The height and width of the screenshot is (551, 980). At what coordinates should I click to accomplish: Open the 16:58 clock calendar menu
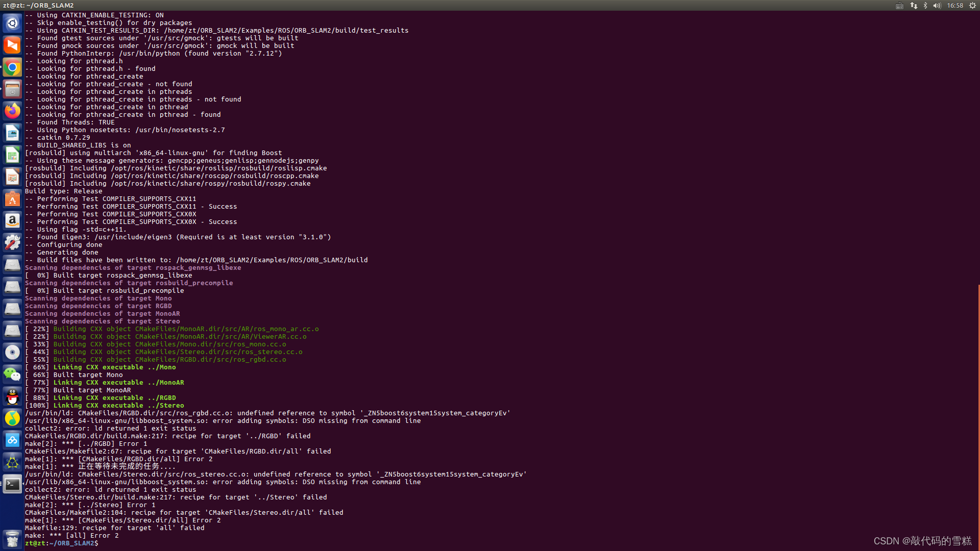(955, 6)
